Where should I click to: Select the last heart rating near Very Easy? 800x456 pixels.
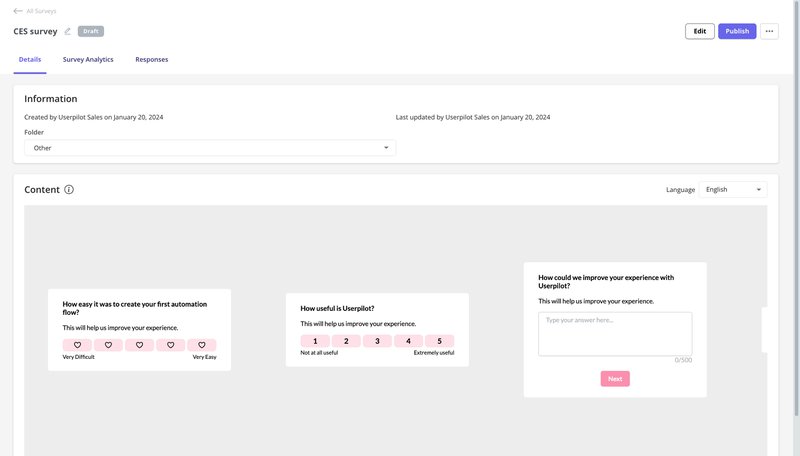[201, 345]
